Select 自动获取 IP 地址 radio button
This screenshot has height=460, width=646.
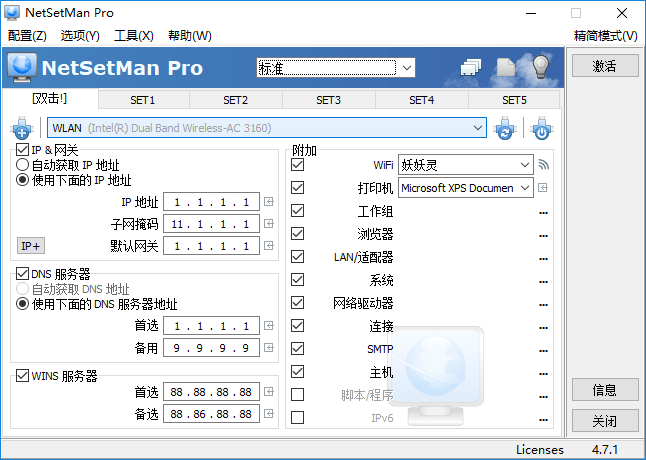[x=22, y=165]
